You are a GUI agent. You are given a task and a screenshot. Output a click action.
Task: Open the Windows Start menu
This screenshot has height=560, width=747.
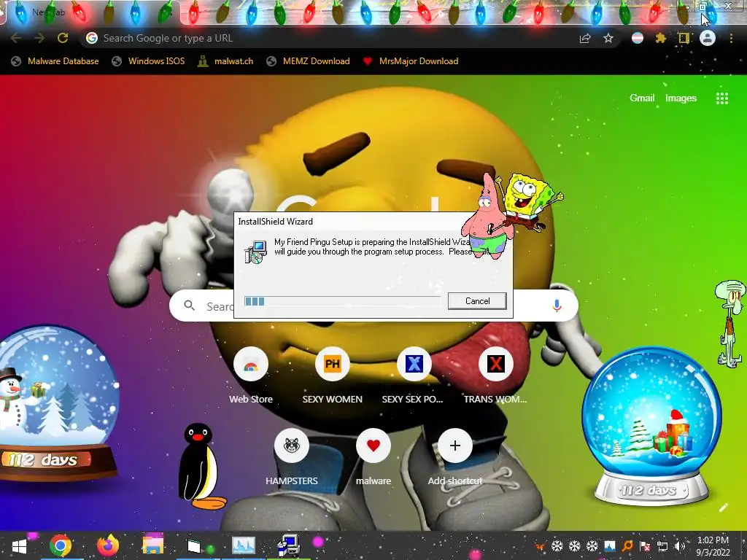coord(19,545)
